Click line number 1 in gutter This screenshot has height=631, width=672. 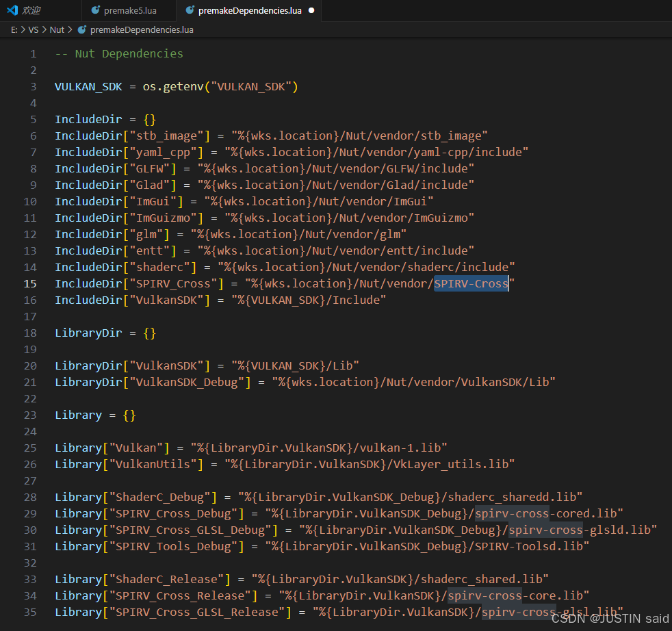pos(33,53)
